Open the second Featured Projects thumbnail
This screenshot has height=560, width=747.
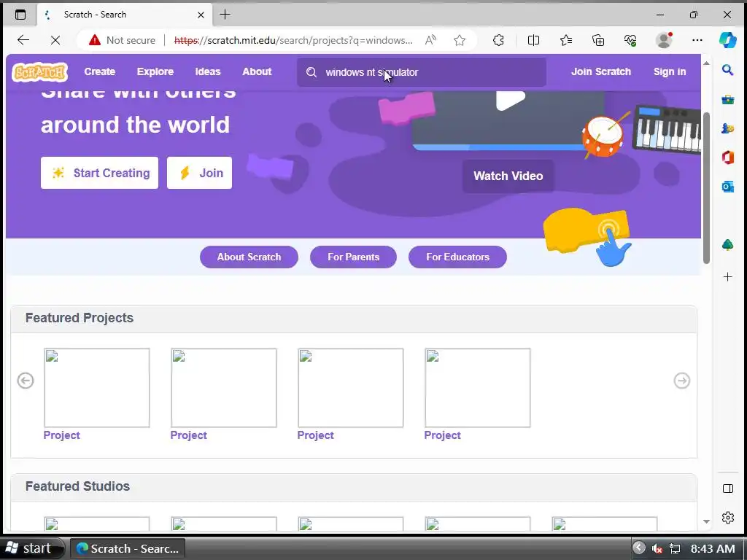tap(224, 388)
